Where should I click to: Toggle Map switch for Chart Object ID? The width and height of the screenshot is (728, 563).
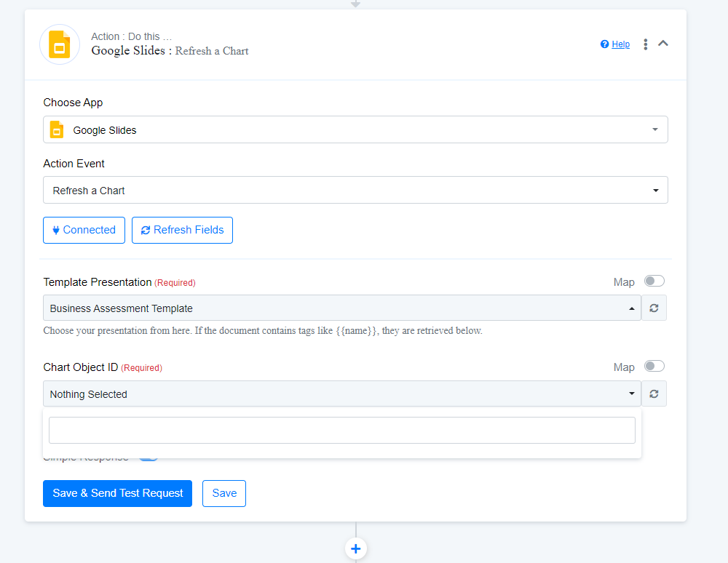click(x=654, y=367)
